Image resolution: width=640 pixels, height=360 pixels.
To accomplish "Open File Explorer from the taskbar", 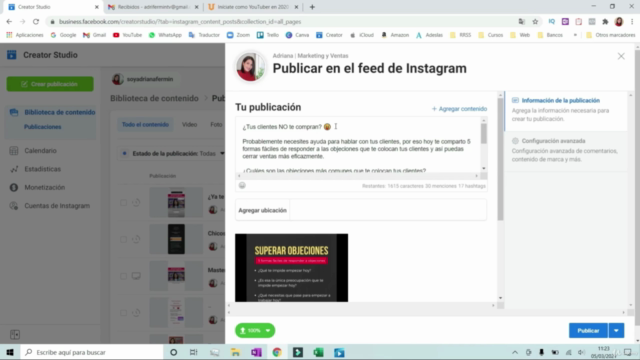I will tap(236, 352).
